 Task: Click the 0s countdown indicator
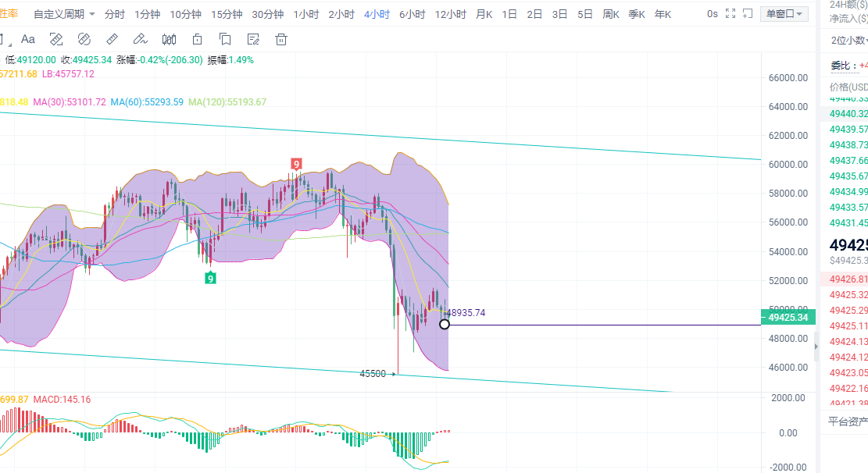713,14
